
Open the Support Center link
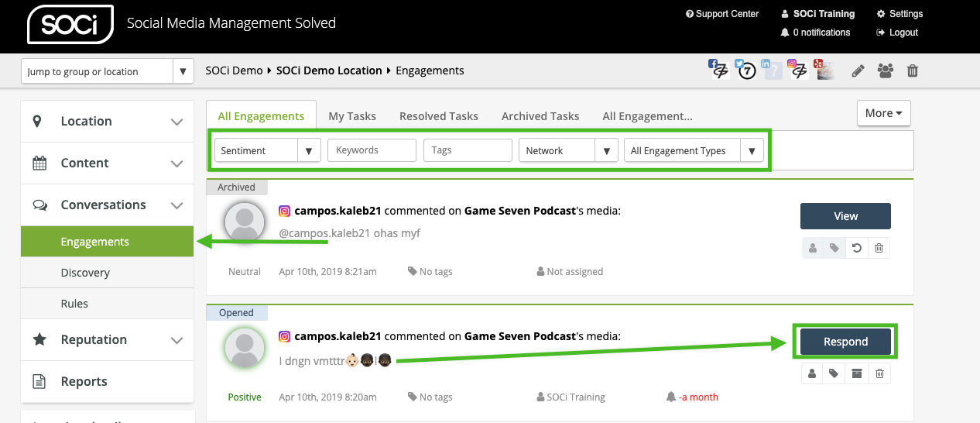click(x=722, y=14)
